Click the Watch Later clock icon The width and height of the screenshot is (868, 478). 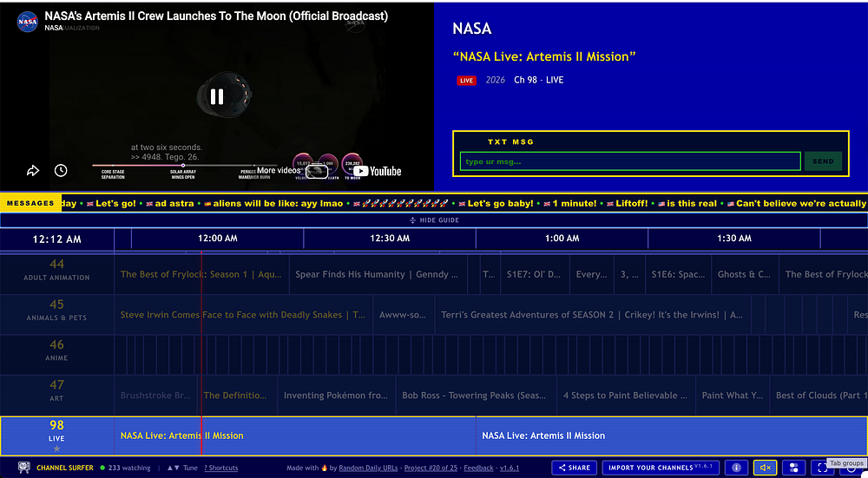click(x=61, y=171)
